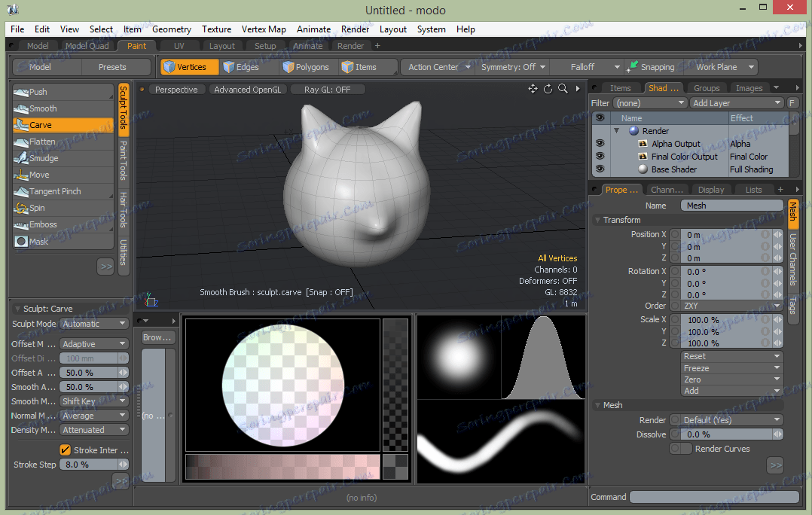Open the Add Layer dropdown

737,103
